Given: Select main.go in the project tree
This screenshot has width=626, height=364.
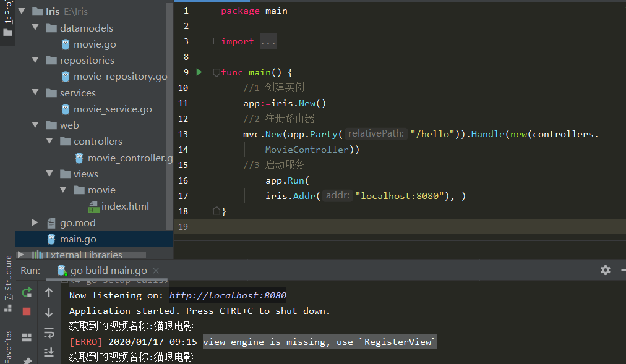Looking at the screenshot, I should [x=78, y=239].
